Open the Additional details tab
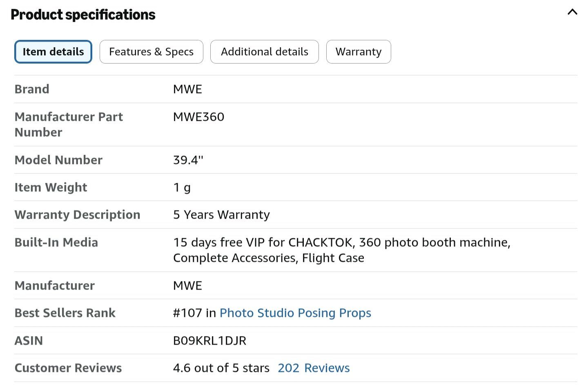588x385 pixels. (265, 52)
